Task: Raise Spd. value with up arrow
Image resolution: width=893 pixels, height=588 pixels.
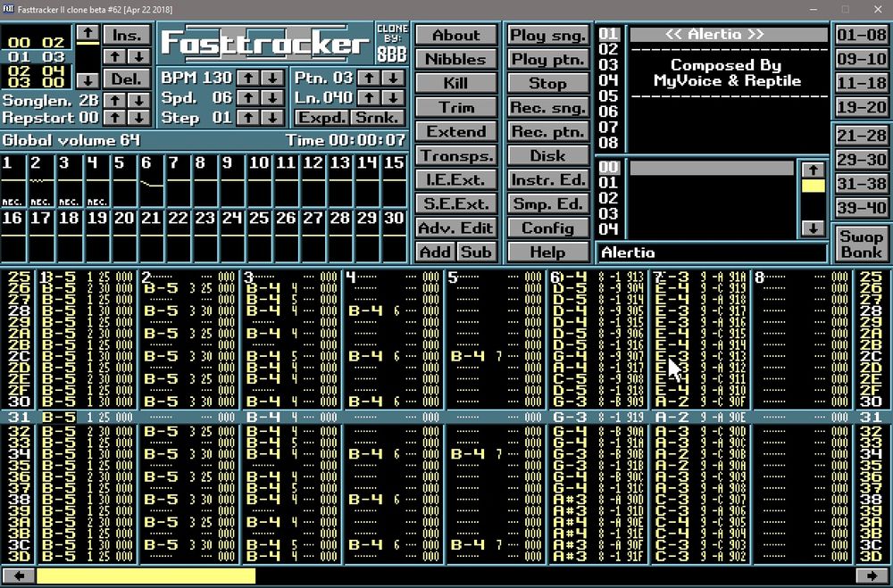Action: pyautogui.click(x=248, y=98)
